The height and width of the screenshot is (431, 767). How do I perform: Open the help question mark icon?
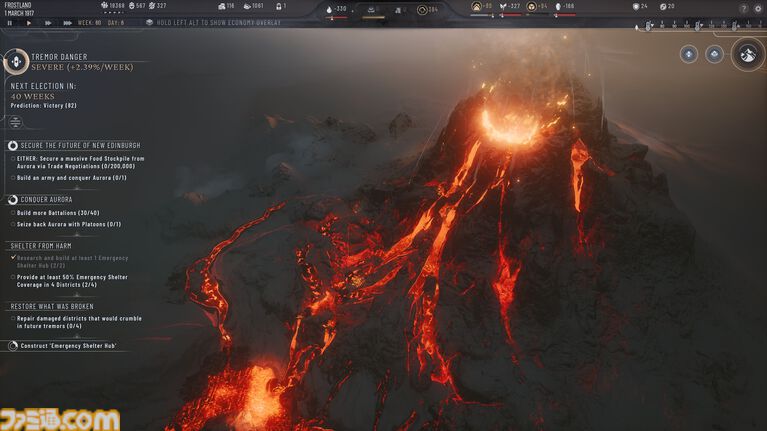(743, 7)
